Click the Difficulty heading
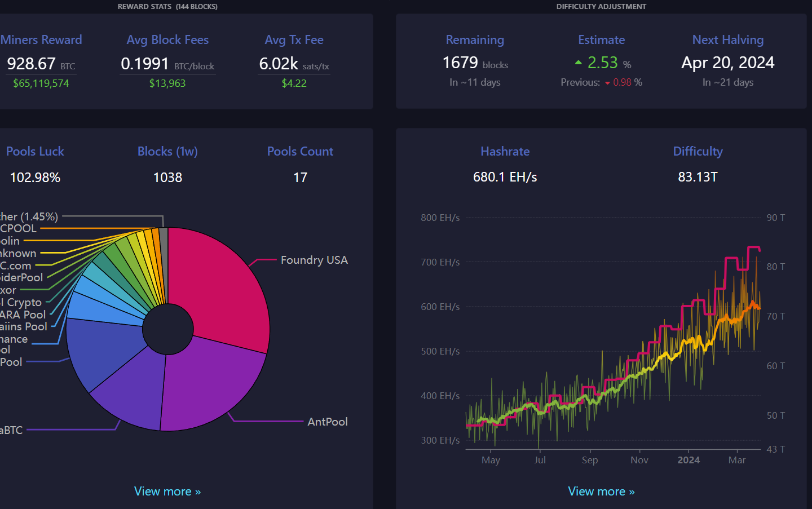Screen dimensions: 812x509 (698, 151)
